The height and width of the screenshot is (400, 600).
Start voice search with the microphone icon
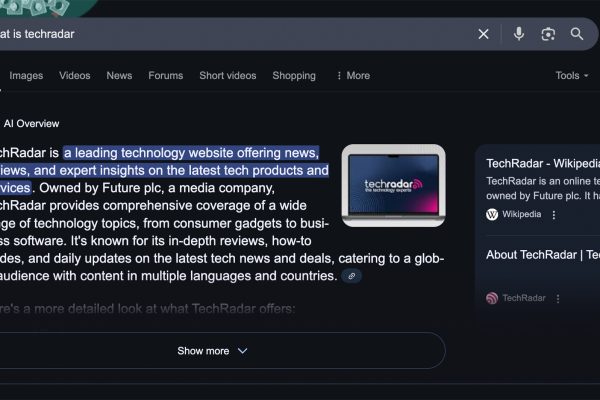pyautogui.click(x=518, y=34)
